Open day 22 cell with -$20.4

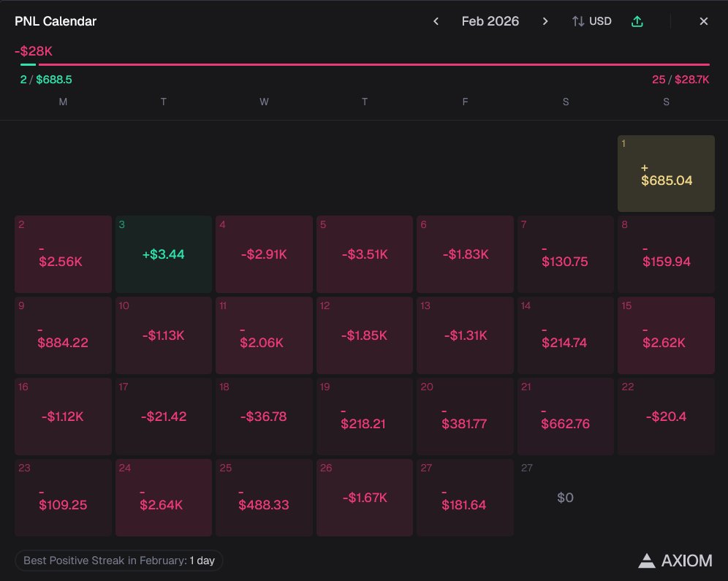click(666, 417)
